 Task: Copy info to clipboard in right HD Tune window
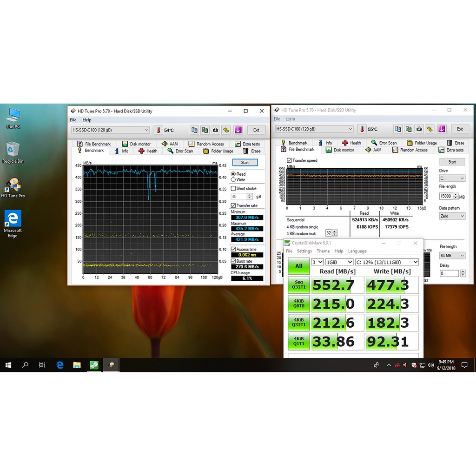click(398, 129)
